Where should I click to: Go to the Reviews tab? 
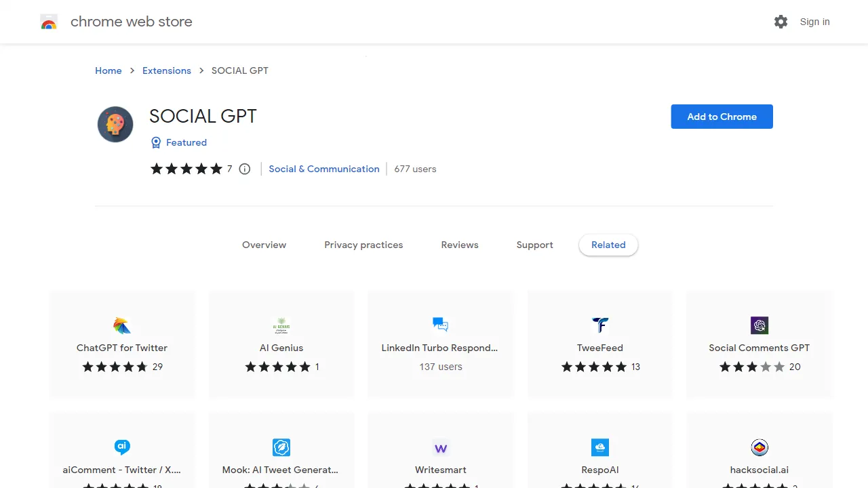coord(460,245)
